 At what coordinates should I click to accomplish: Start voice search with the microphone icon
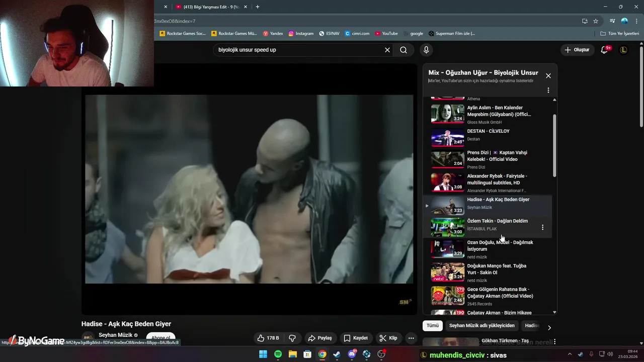426,50
